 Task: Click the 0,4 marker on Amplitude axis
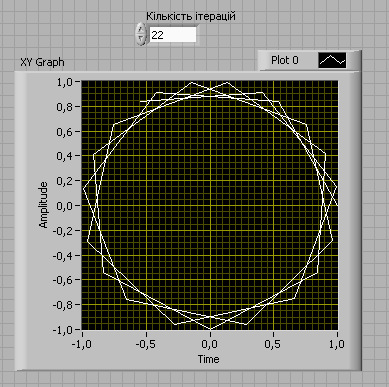[64, 156]
